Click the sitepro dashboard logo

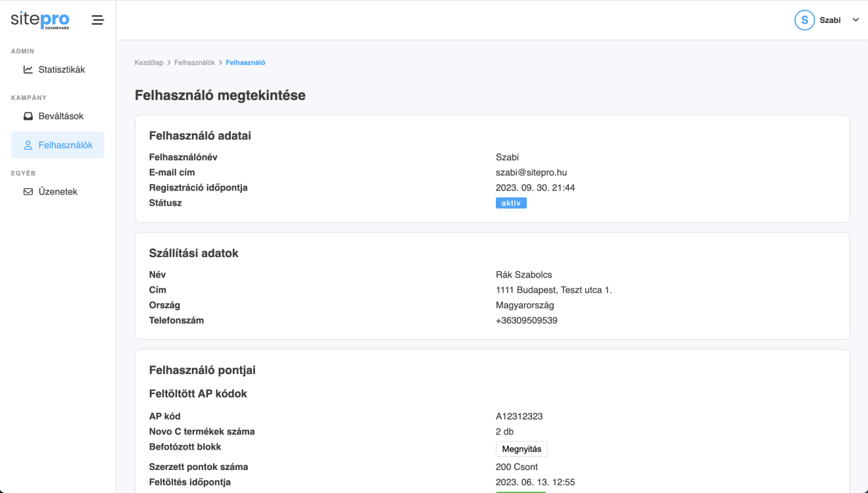point(39,20)
